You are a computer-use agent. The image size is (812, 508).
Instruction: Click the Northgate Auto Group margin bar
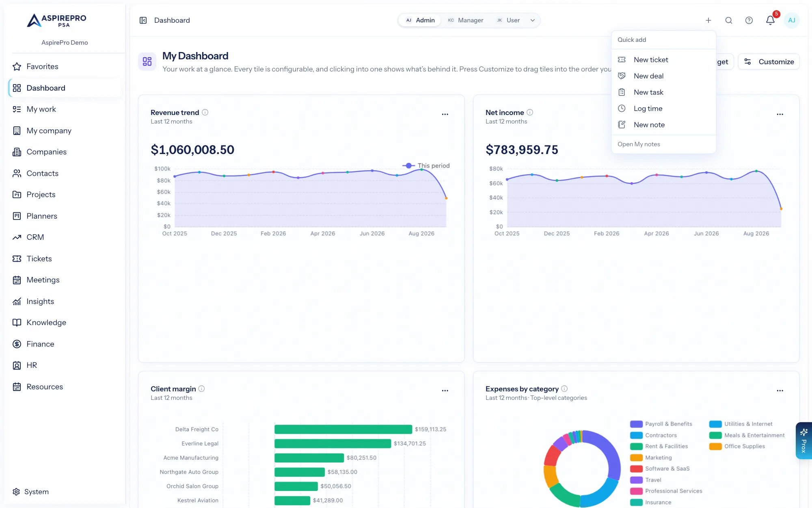click(x=300, y=472)
